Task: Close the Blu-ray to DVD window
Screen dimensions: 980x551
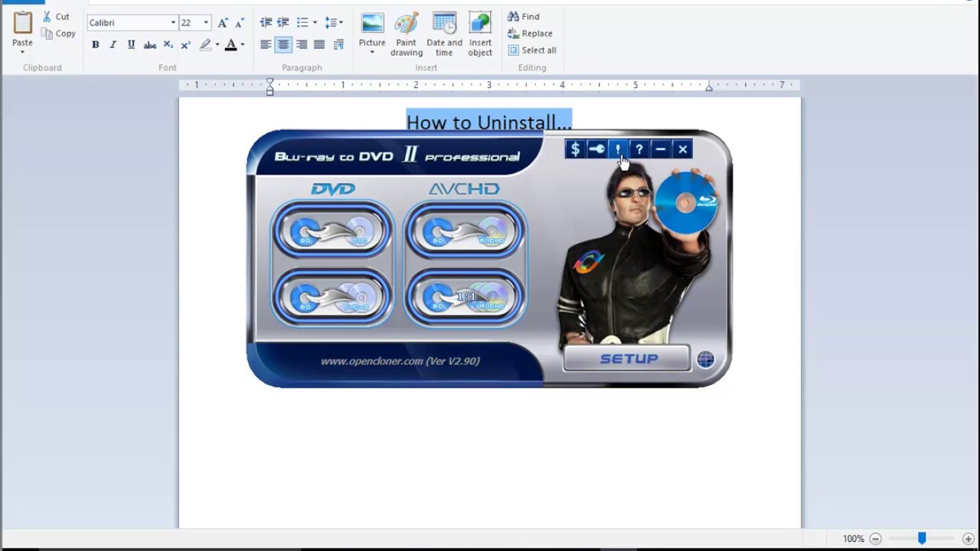Action: [683, 149]
